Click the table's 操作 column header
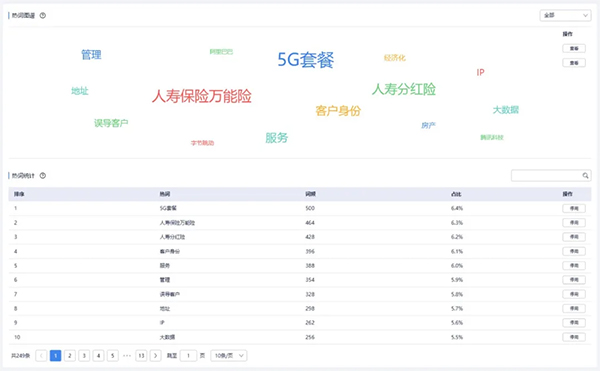The image size is (600, 371). [x=567, y=194]
